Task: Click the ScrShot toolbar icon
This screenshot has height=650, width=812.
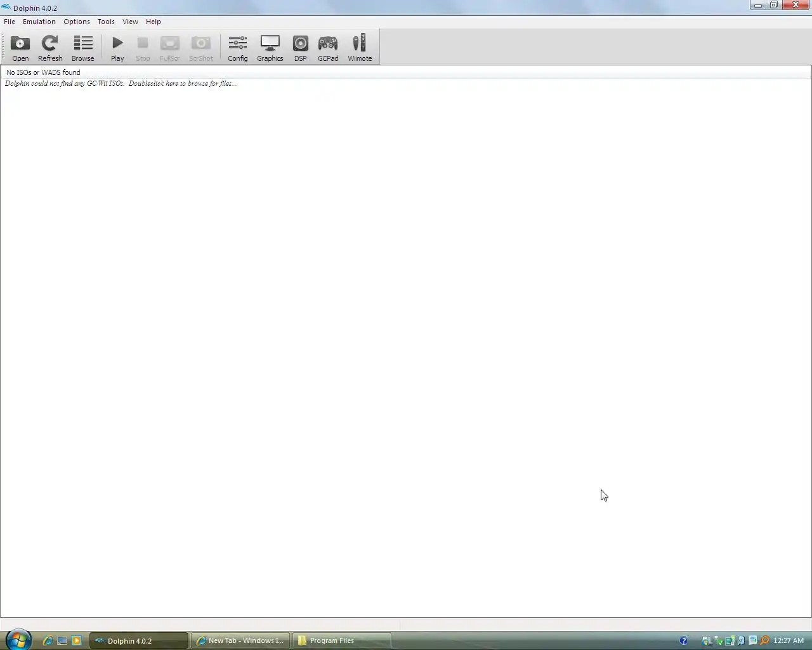Action: (201, 48)
